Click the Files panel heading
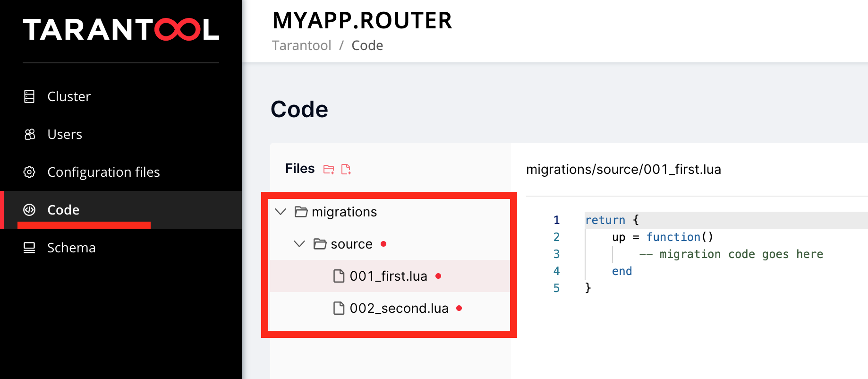The height and width of the screenshot is (379, 868). point(300,169)
